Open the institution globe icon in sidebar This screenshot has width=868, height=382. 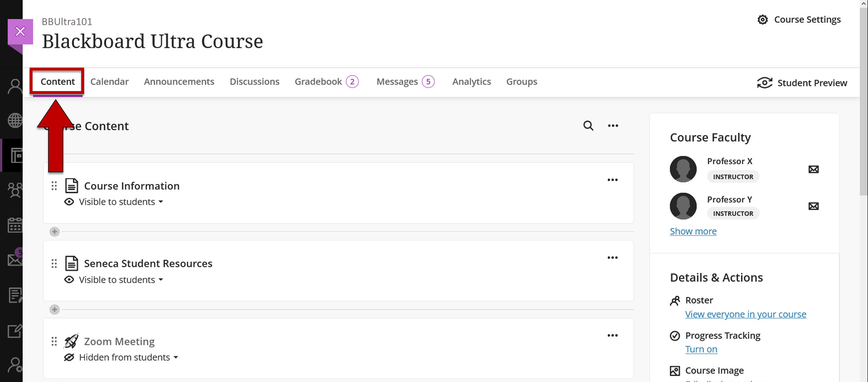(x=15, y=120)
